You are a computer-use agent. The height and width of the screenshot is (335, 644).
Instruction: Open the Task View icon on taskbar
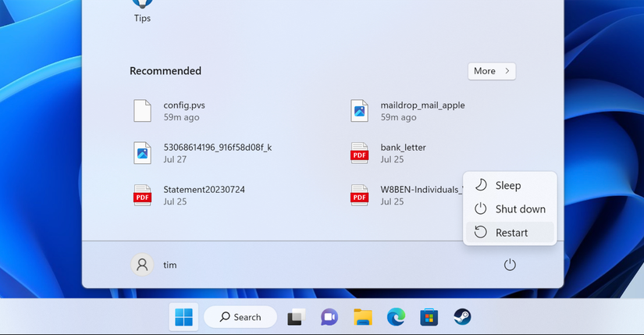pos(296,317)
